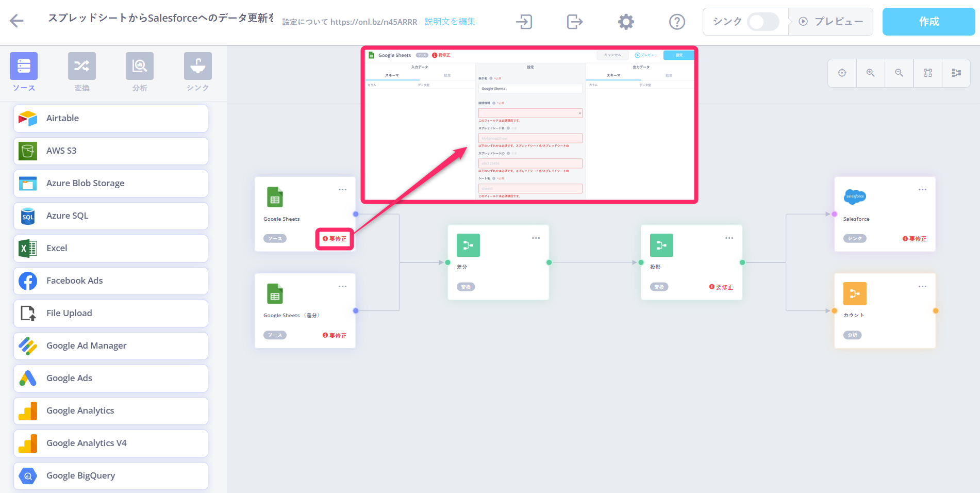Click the プレビュー button
The image size is (980, 493).
click(830, 22)
